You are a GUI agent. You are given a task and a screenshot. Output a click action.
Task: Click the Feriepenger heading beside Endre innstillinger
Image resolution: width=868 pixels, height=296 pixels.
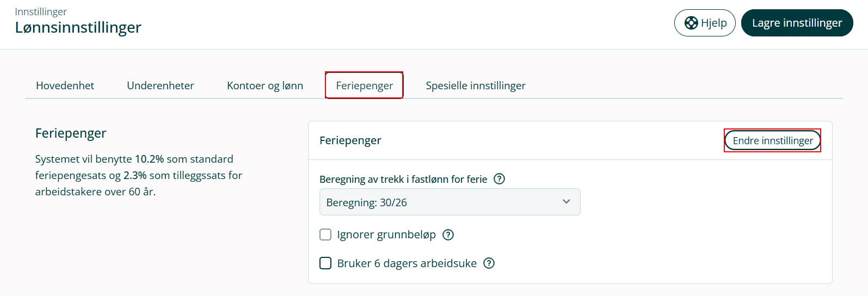tap(350, 140)
